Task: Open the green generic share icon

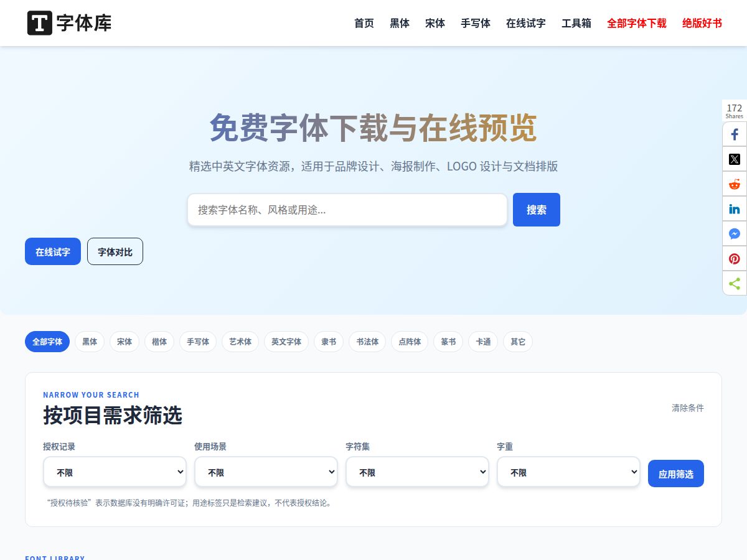Action: point(735,284)
